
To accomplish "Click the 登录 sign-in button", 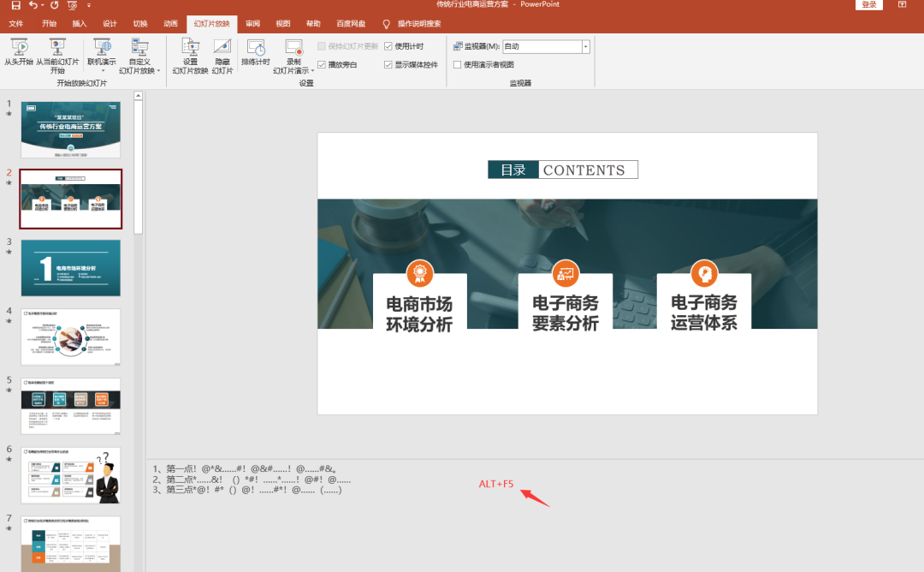I will tap(868, 5).
